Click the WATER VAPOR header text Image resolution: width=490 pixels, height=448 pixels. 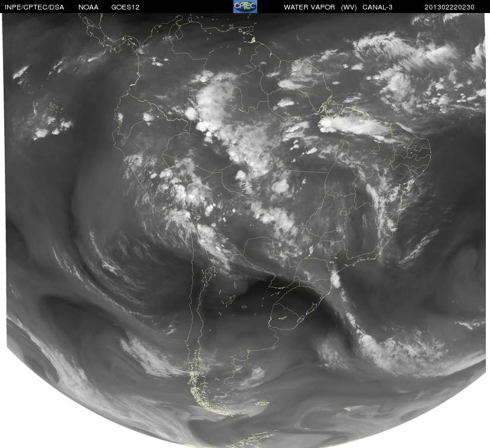[x=309, y=7]
